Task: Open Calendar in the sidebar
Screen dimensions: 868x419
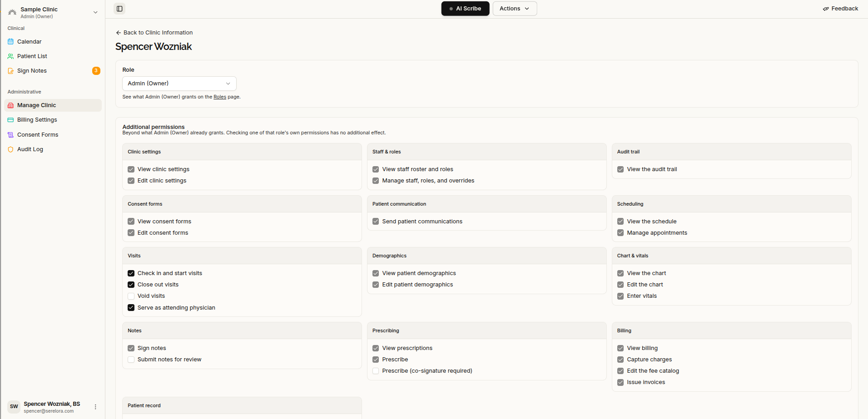Action: [53, 42]
